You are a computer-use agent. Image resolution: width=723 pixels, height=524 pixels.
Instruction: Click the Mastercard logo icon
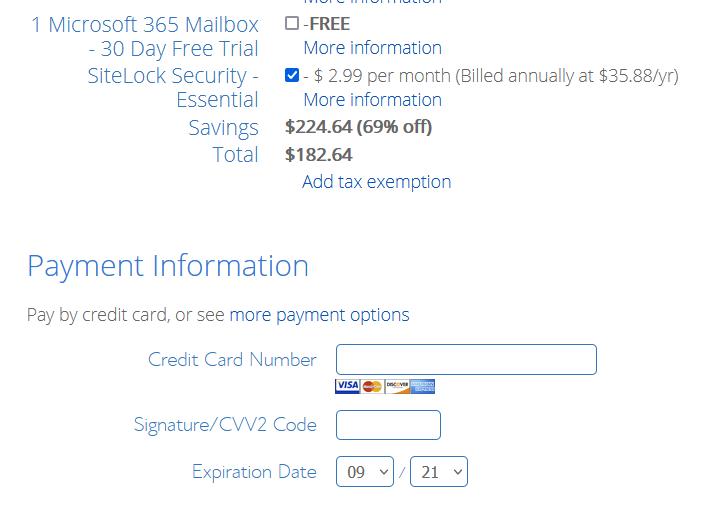tap(372, 386)
